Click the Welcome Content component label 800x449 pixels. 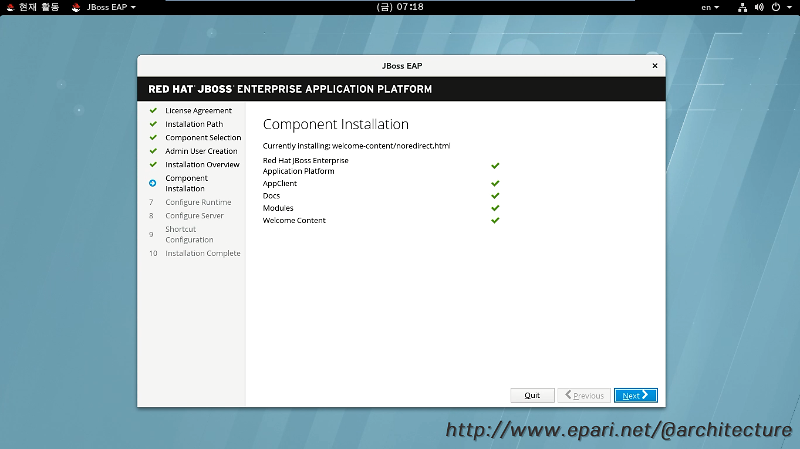[x=294, y=220]
